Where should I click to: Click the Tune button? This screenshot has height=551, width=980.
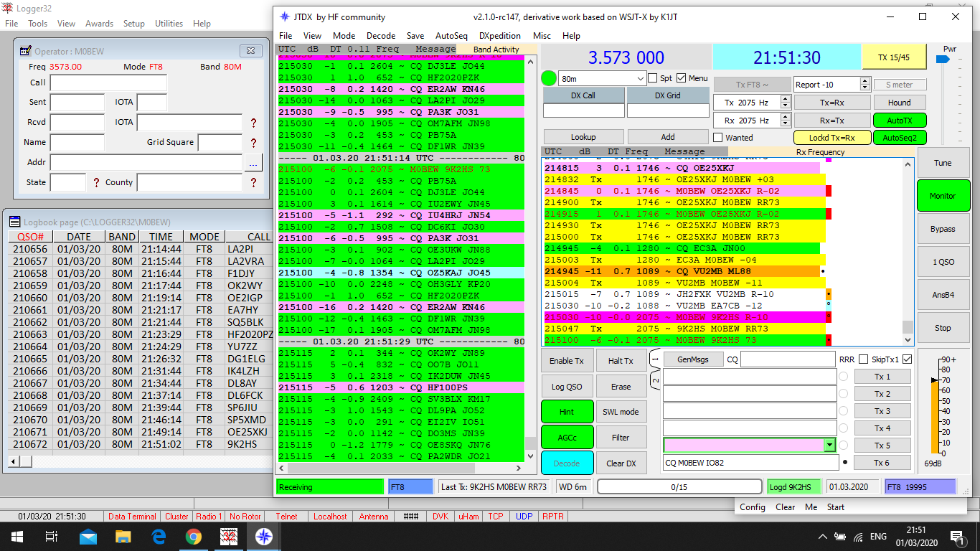click(x=943, y=163)
